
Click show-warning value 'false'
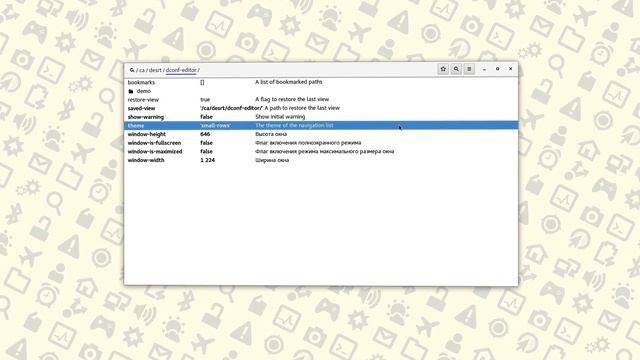pyautogui.click(x=206, y=117)
